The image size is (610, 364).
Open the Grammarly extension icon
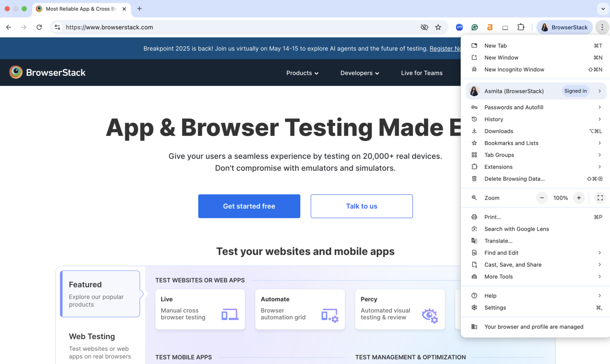pos(474,27)
